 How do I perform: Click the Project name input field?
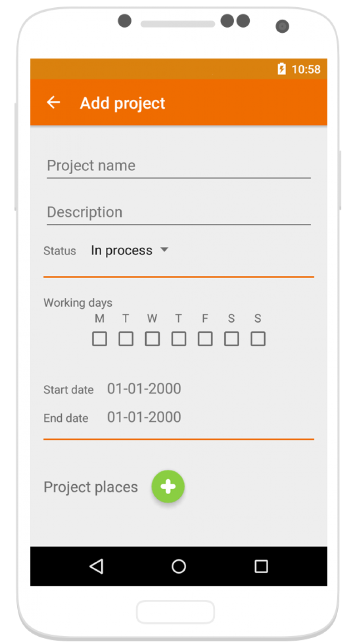pyautogui.click(x=178, y=166)
